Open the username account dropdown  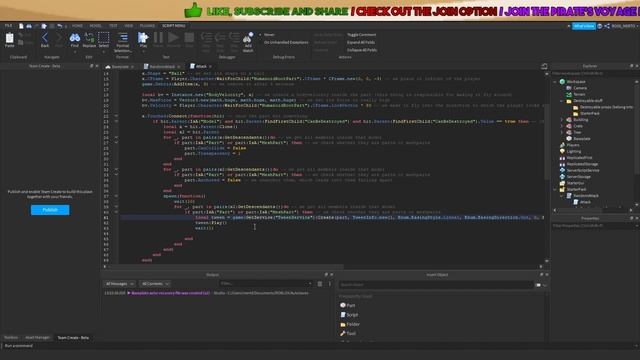coord(624,26)
